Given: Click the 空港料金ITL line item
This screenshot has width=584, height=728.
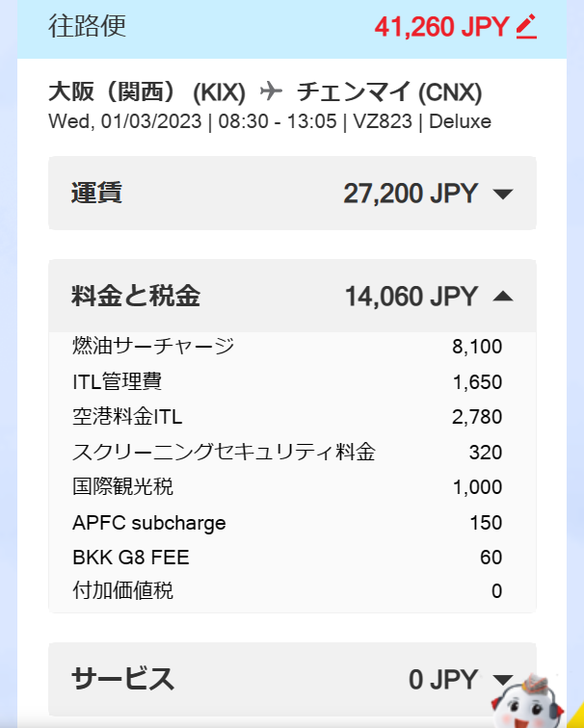Looking at the screenshot, I should click(x=127, y=417).
